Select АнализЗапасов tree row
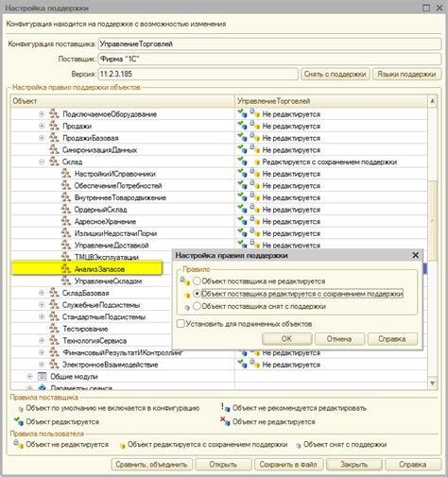The image size is (448, 477). [x=87, y=269]
